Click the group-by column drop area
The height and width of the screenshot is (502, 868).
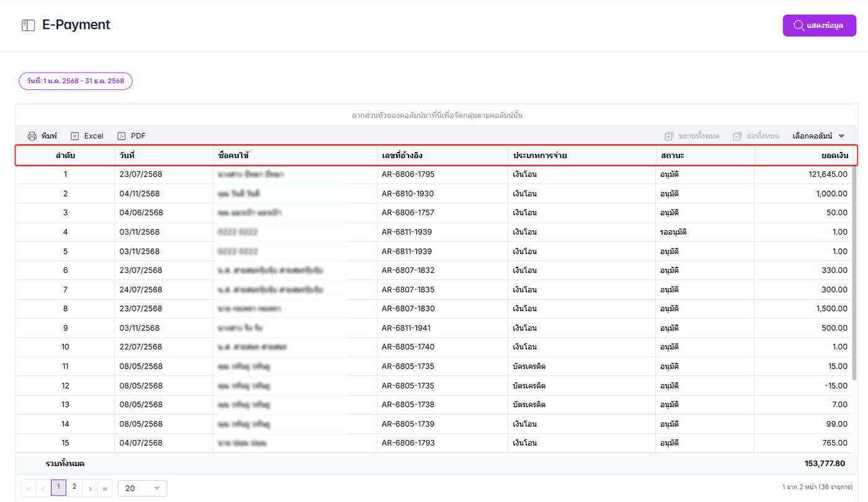coord(436,115)
